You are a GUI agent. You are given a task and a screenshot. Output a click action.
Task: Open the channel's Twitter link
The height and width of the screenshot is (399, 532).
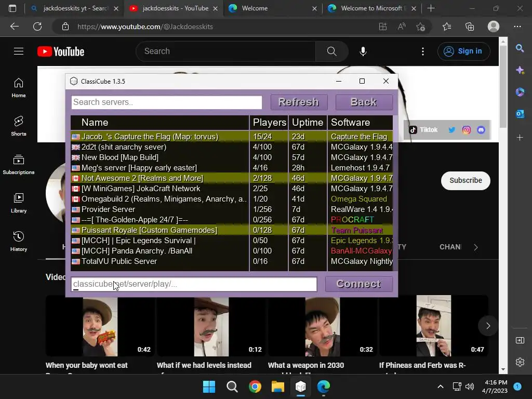pos(451,130)
